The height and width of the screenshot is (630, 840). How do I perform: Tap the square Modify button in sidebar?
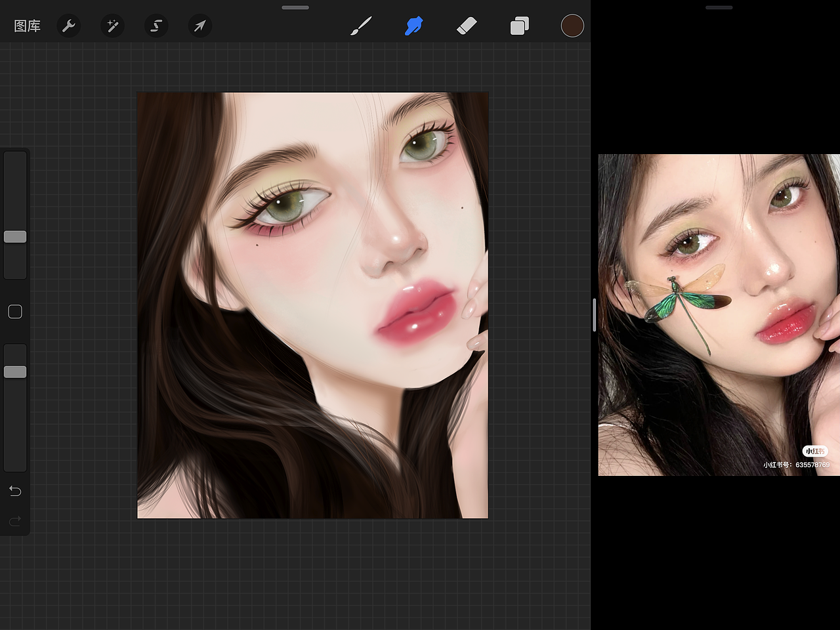click(15, 312)
